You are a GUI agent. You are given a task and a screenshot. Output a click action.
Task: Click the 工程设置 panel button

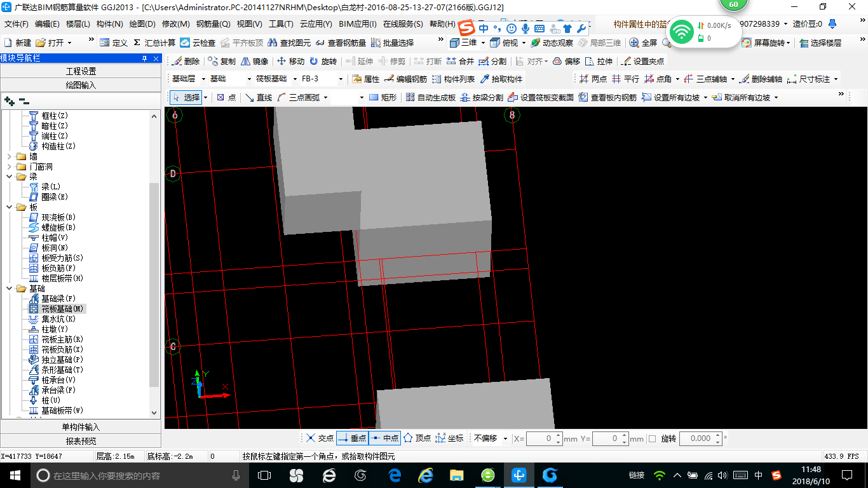tap(81, 71)
